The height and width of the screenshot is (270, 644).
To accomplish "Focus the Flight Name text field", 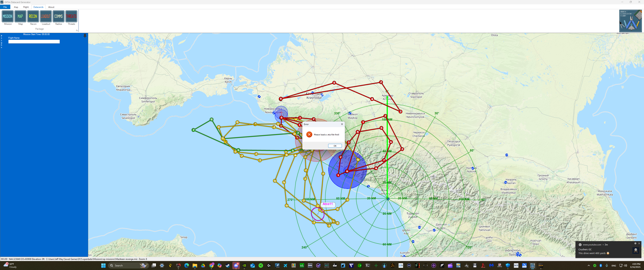I will pos(34,42).
